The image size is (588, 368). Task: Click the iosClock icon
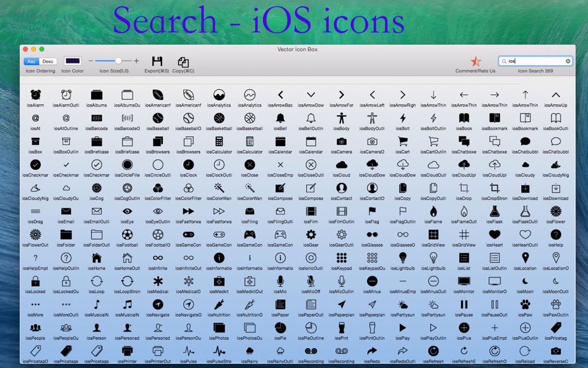[x=188, y=164]
